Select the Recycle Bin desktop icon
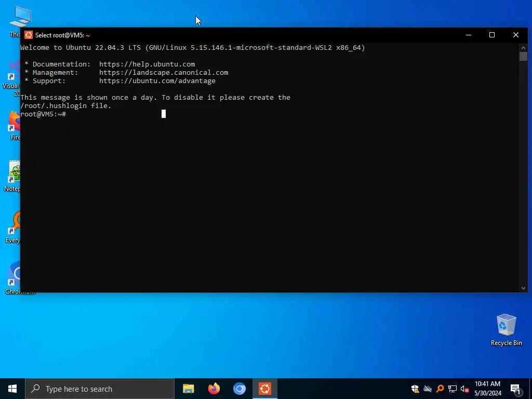532x399 pixels. pyautogui.click(x=506, y=330)
